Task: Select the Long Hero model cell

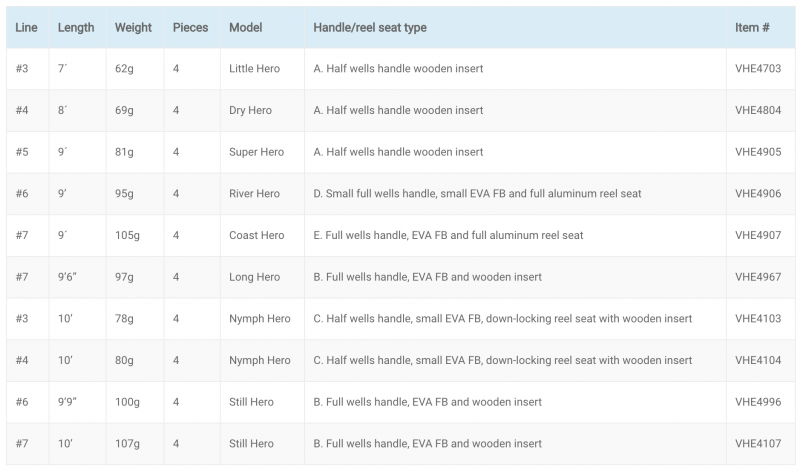Action: (254, 277)
